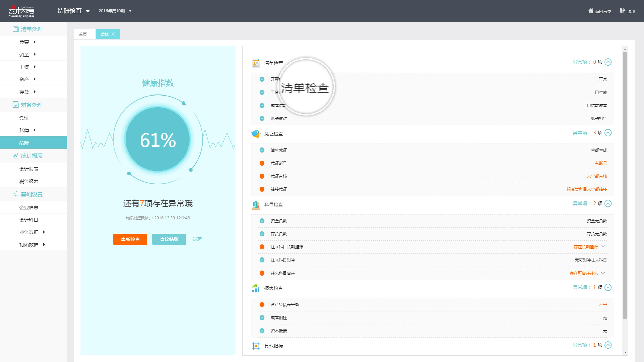Collapse the 清单检查 section with the circle arrow
This screenshot has width=644, height=362.
click(x=608, y=62)
